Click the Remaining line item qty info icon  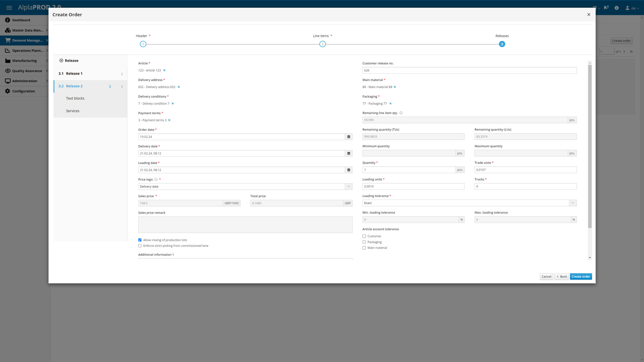(401, 113)
